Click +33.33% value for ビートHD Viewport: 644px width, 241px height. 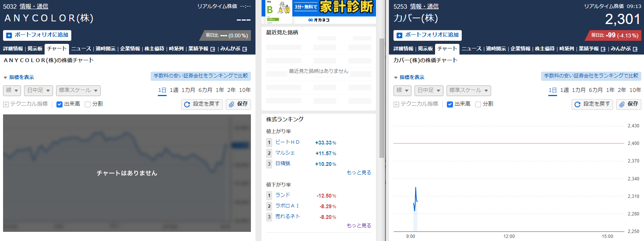326,143
